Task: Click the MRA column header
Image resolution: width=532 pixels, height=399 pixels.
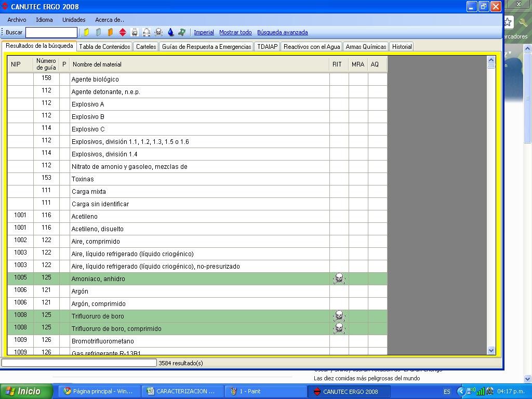Action: click(358, 64)
